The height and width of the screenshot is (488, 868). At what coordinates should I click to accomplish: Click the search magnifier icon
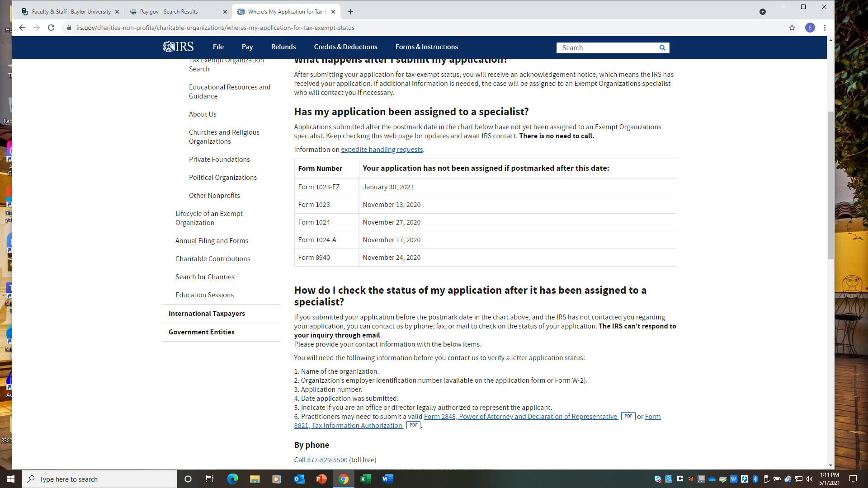point(662,47)
